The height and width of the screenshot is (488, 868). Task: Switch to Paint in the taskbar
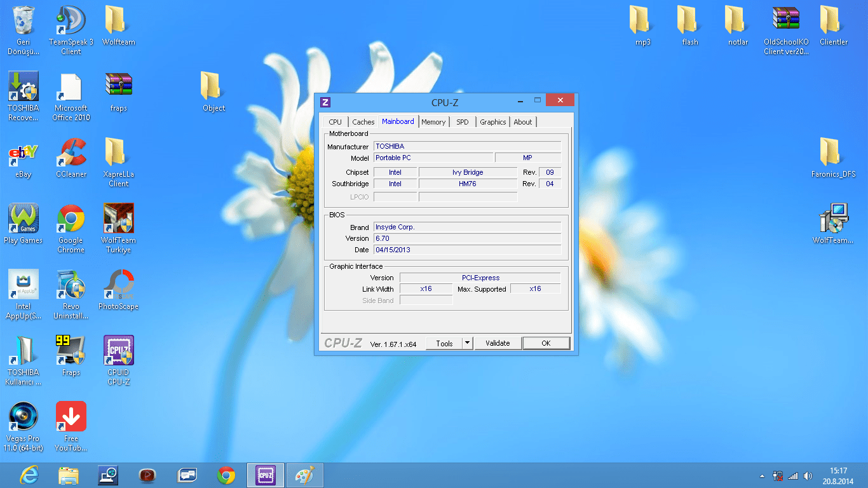[x=305, y=475]
